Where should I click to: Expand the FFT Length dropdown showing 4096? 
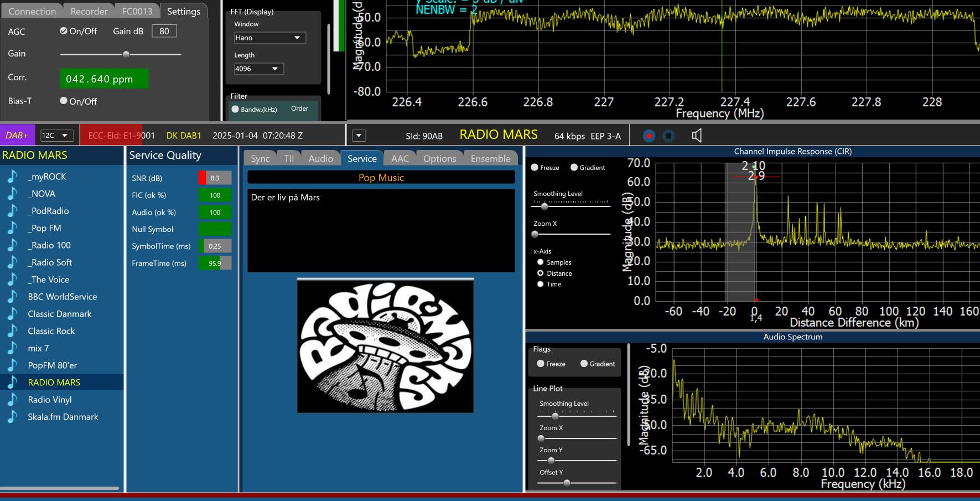258,69
